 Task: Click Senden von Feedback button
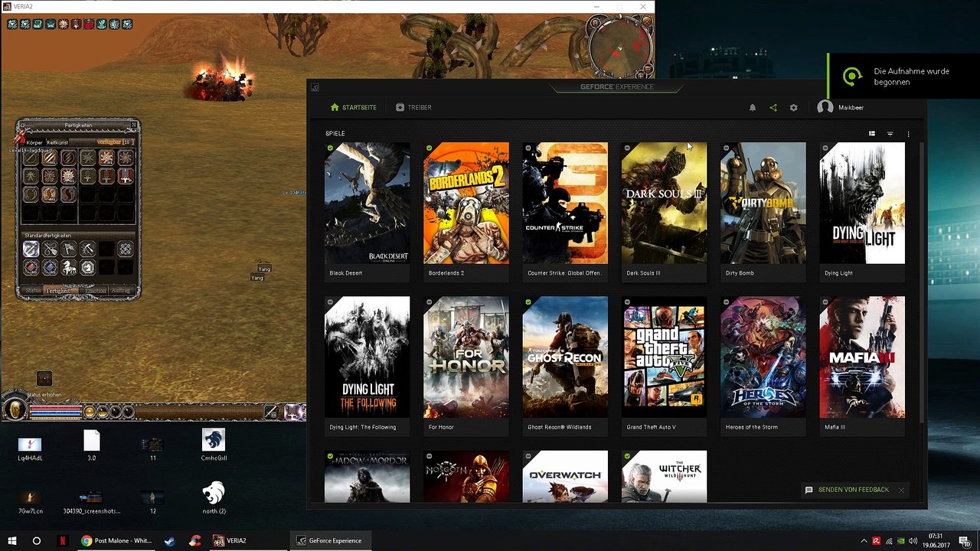(847, 490)
